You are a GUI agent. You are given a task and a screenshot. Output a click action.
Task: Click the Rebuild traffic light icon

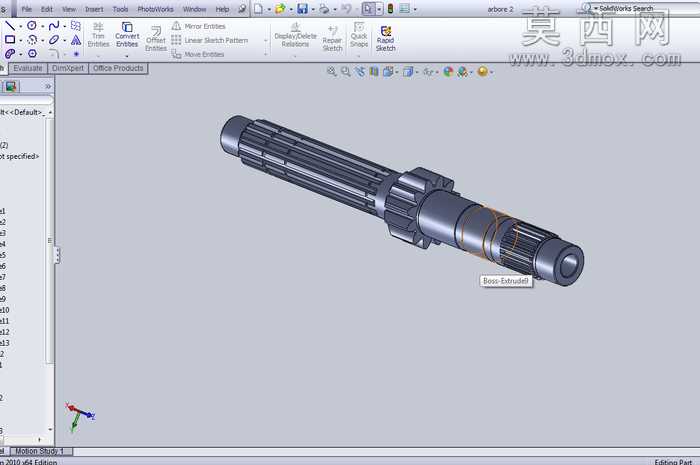coord(390,8)
